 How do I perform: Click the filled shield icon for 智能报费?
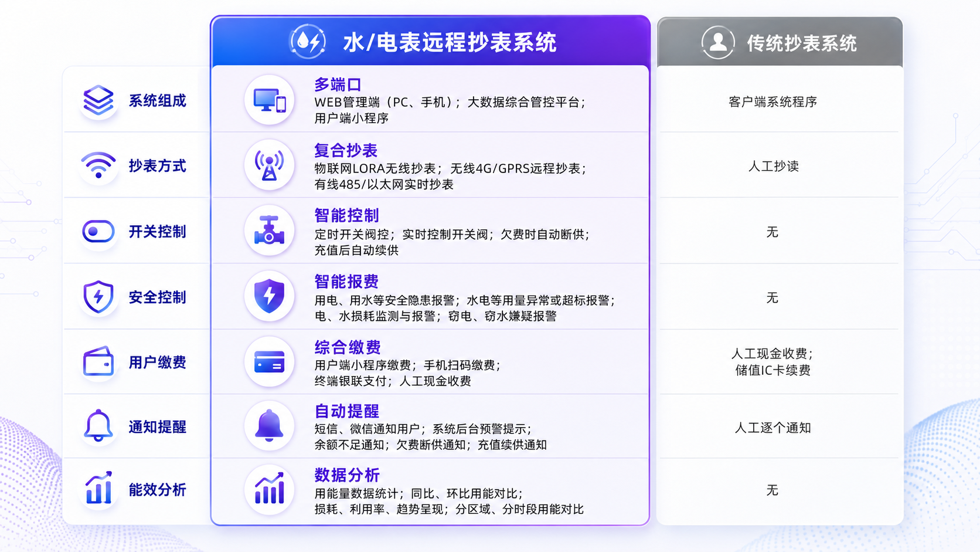click(270, 296)
